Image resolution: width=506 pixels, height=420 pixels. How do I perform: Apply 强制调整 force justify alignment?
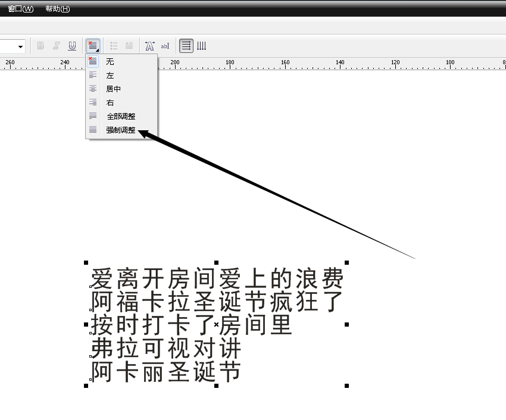tap(121, 130)
